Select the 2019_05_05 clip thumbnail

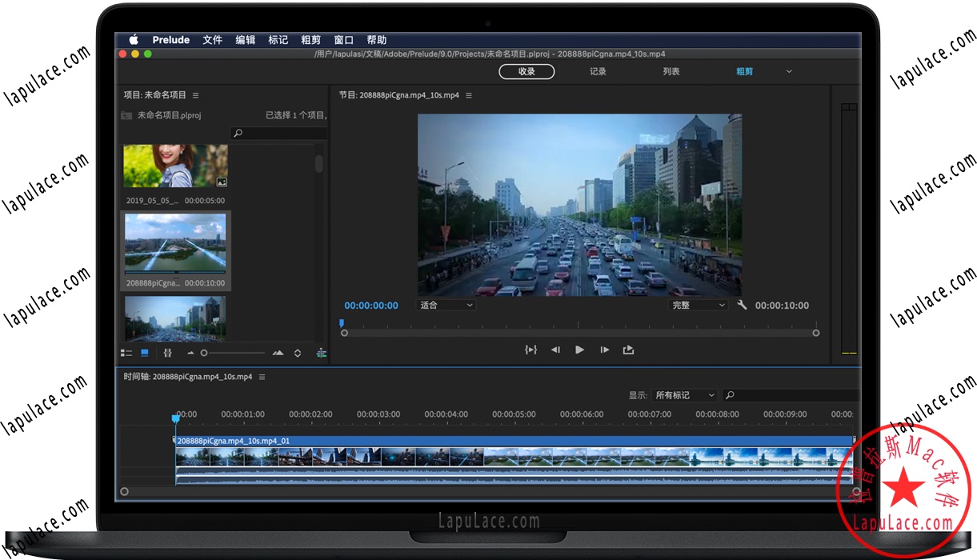tap(175, 165)
